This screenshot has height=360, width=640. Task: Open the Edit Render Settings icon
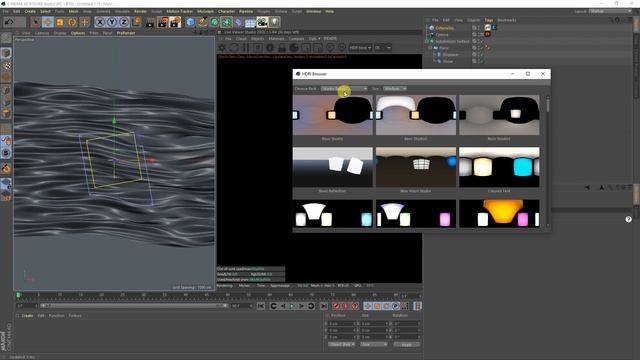175,22
